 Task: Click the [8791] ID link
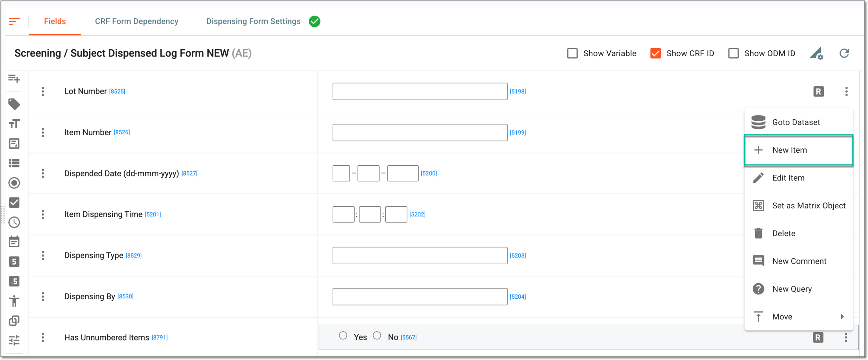point(159,337)
